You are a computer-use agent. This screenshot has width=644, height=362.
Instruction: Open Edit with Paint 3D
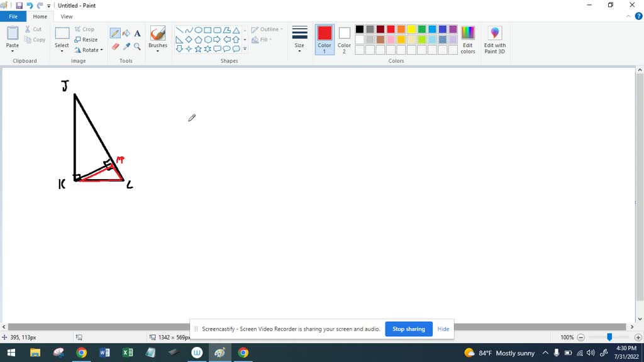tap(494, 39)
